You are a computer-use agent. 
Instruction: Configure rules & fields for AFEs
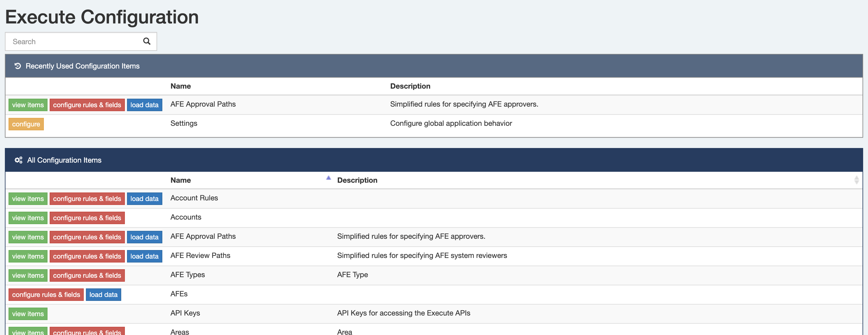46,295
